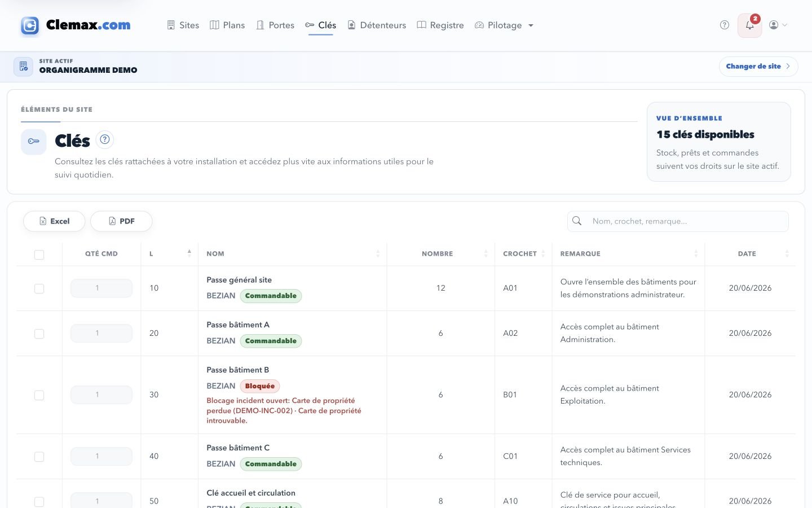Open the Plans navigation item
This screenshot has width=812, height=508.
point(227,25)
